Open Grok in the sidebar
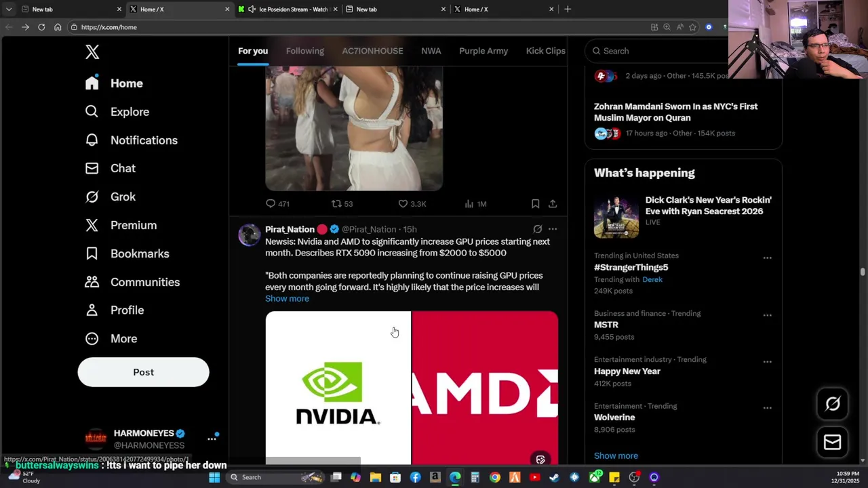The image size is (868, 488). (x=110, y=197)
